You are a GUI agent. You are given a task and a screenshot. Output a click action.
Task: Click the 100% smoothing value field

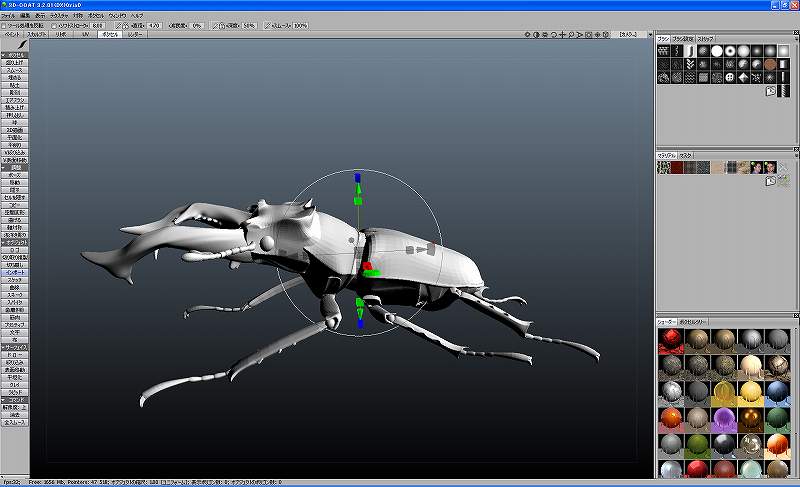pos(300,25)
